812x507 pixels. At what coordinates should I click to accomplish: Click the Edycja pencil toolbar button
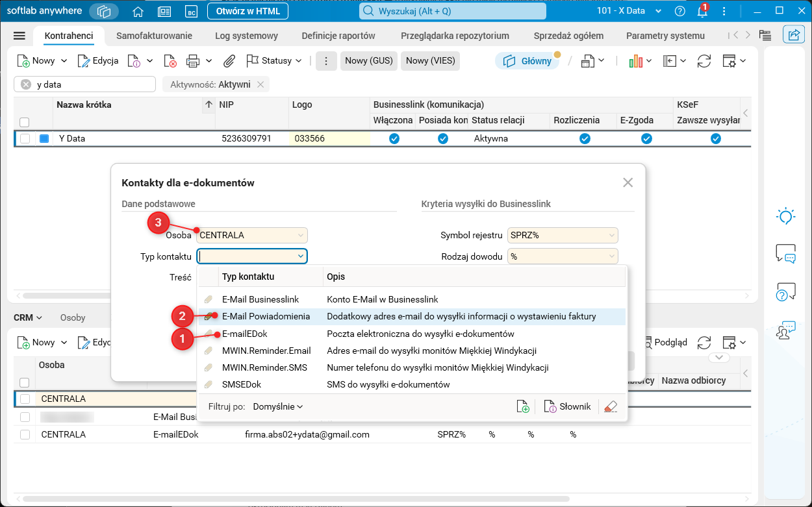(x=98, y=61)
